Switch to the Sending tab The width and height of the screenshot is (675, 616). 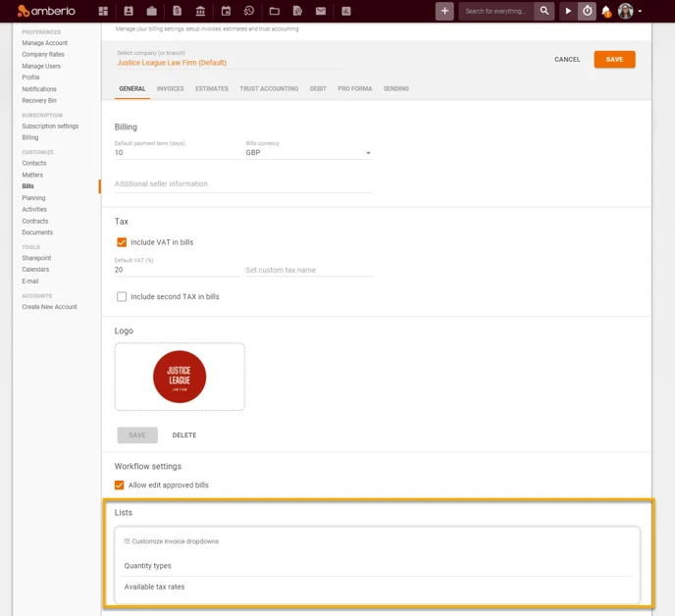point(396,88)
